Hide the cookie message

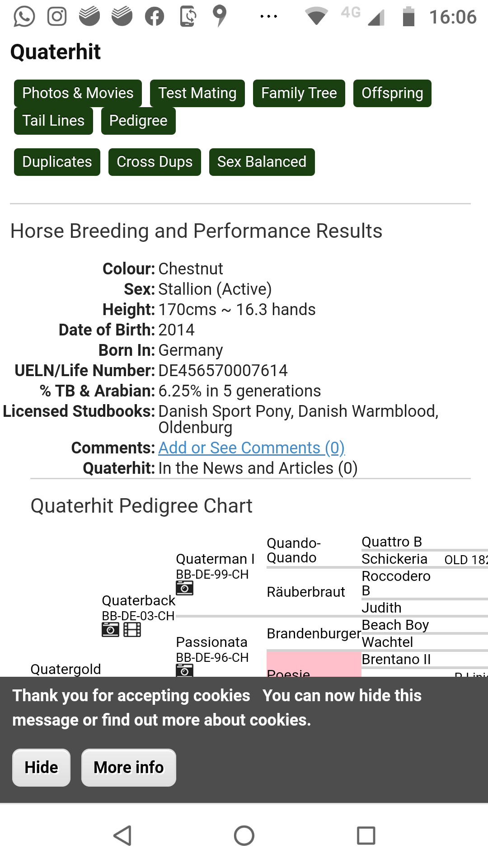point(41,768)
